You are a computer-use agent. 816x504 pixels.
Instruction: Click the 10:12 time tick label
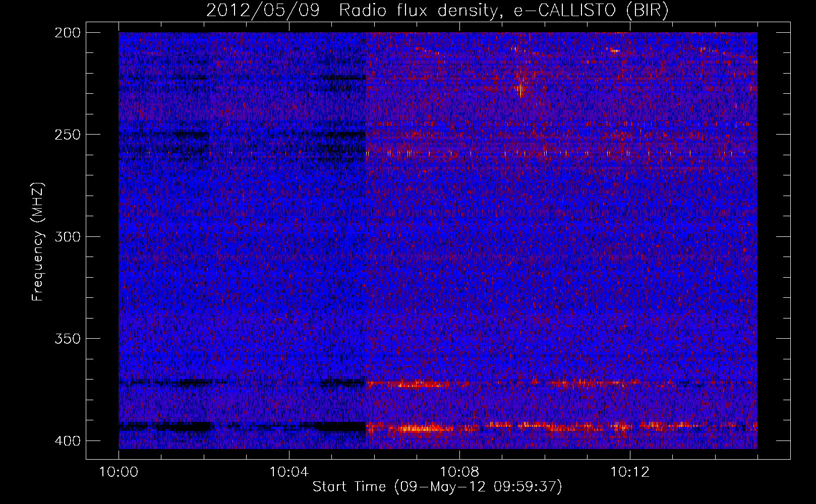click(x=630, y=472)
